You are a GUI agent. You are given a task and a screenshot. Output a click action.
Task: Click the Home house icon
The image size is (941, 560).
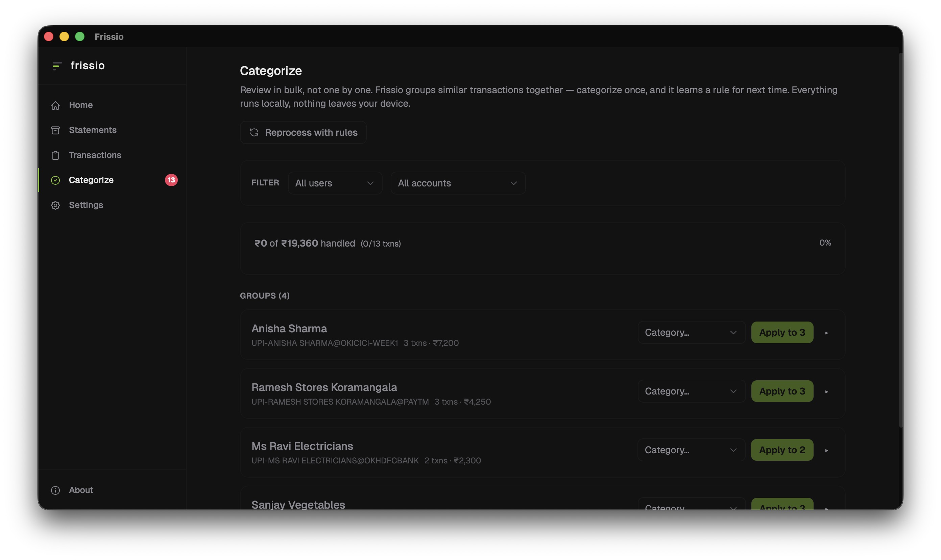55,105
